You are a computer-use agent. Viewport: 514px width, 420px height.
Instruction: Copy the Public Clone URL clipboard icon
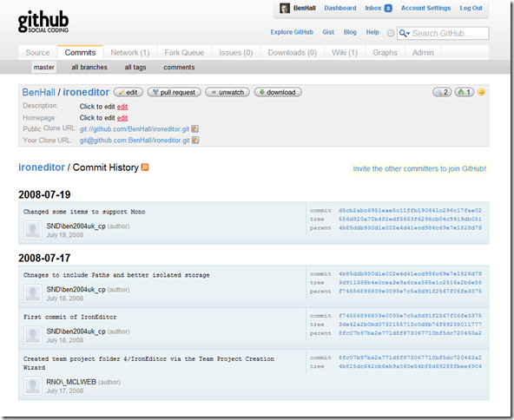[195, 128]
